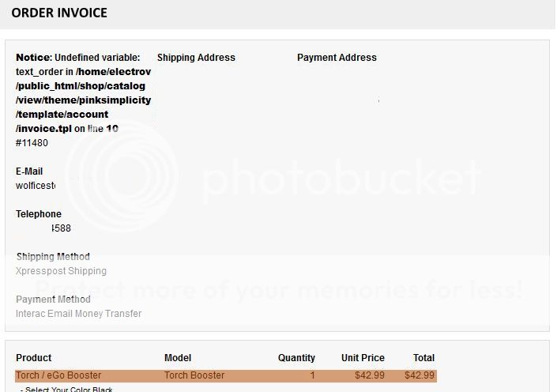Click the Product column header

tap(34, 357)
